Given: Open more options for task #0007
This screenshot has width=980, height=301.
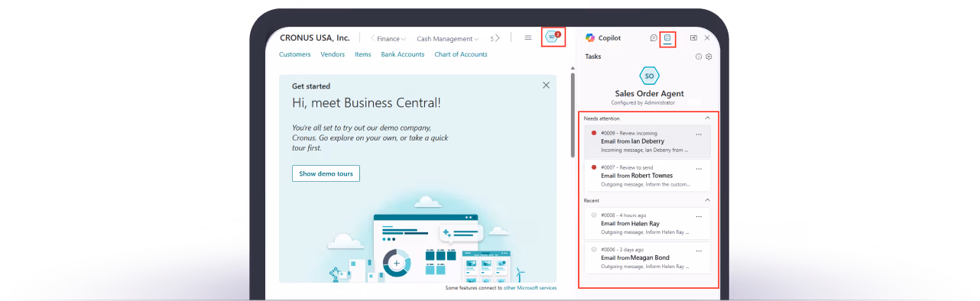Looking at the screenshot, I should [699, 168].
